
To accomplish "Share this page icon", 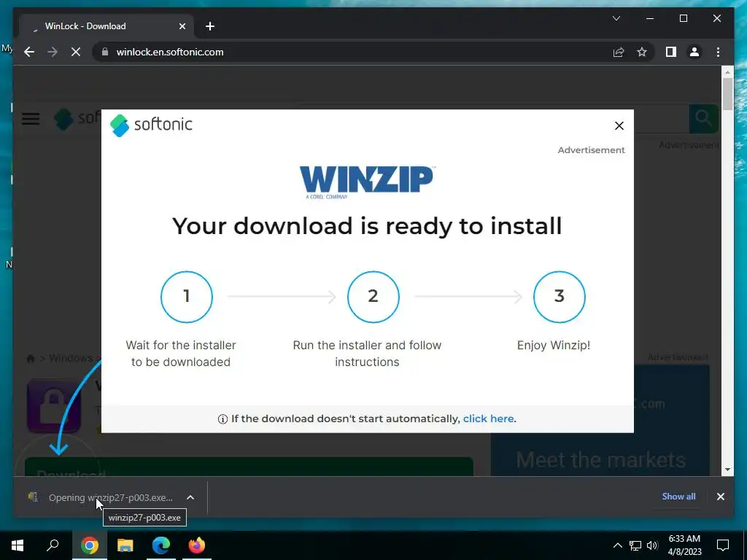I will tap(619, 52).
